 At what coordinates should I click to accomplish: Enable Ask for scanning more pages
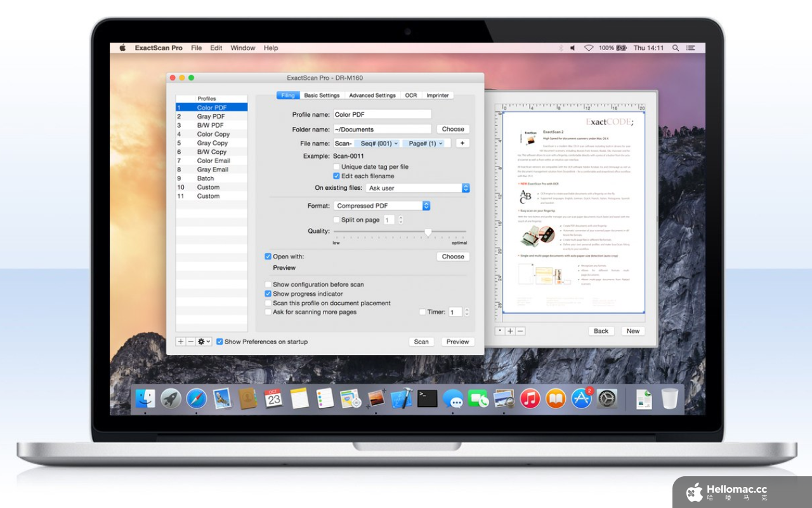pos(268,312)
